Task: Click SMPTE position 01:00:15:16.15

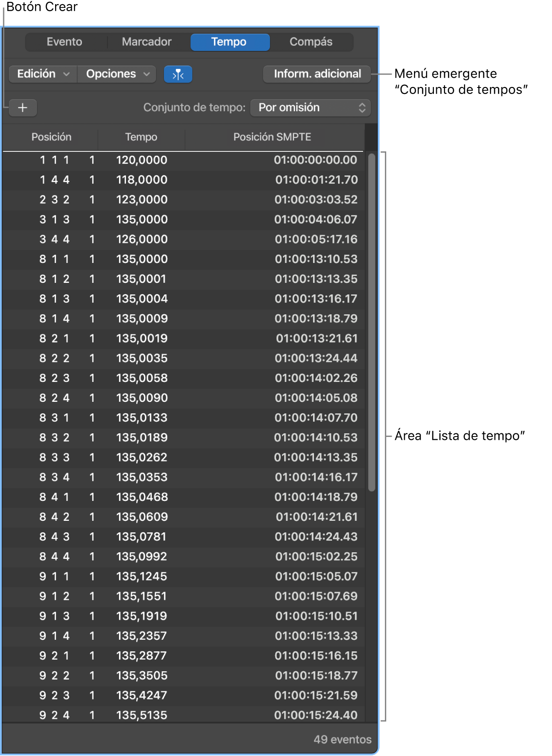Action: 316,656
